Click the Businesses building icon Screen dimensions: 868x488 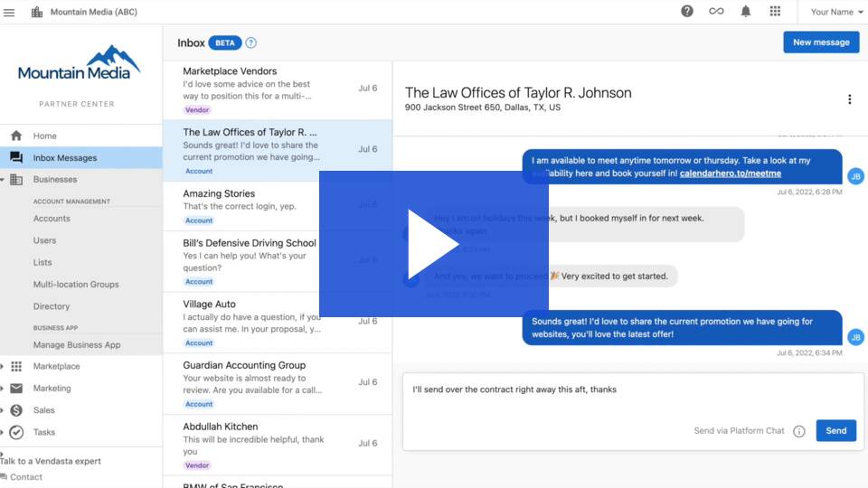coord(16,179)
